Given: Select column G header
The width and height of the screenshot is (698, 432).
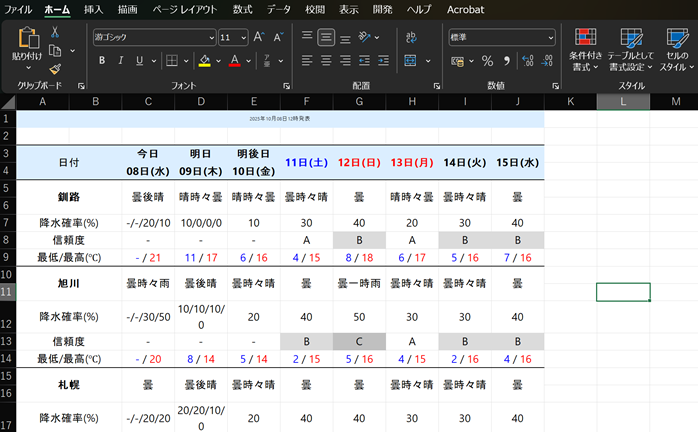Looking at the screenshot, I should pyautogui.click(x=360, y=102).
